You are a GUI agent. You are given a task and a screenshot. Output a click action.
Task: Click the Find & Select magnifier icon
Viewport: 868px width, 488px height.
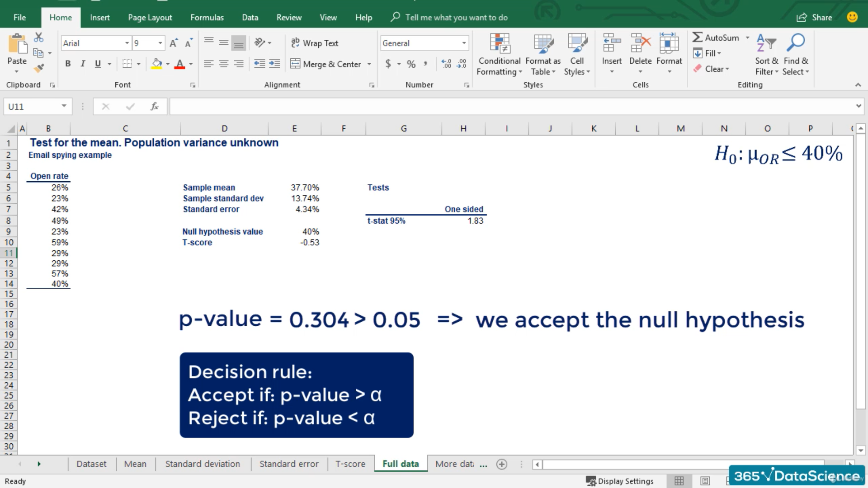click(x=796, y=43)
